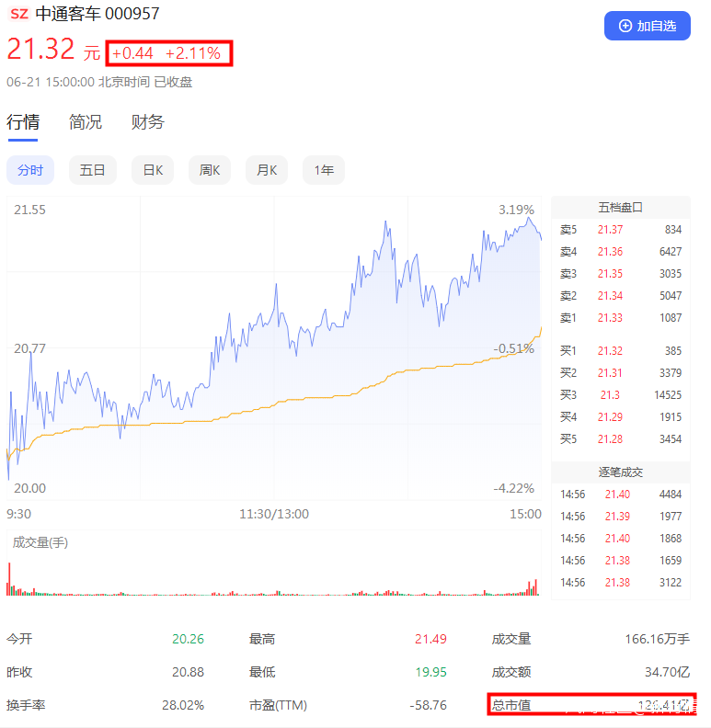Click the 逐笔成交 header

(620, 472)
